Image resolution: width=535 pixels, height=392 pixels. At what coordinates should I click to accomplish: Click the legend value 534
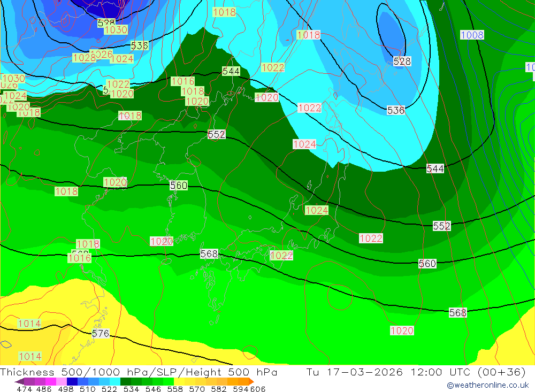click(x=132, y=389)
